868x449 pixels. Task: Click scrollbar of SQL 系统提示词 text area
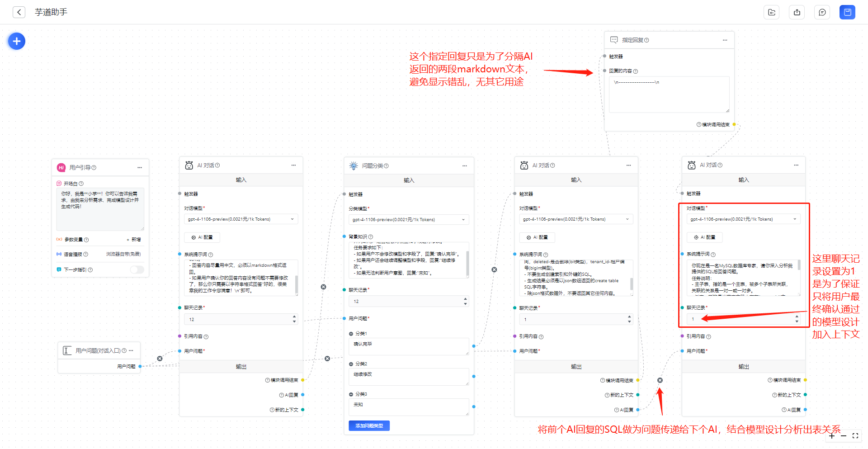coord(631,284)
